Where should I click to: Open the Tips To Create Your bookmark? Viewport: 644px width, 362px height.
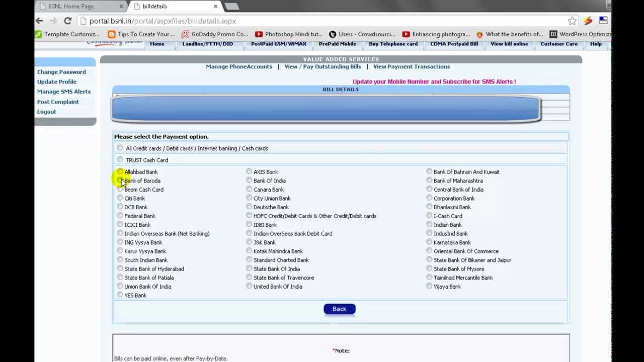point(141,34)
